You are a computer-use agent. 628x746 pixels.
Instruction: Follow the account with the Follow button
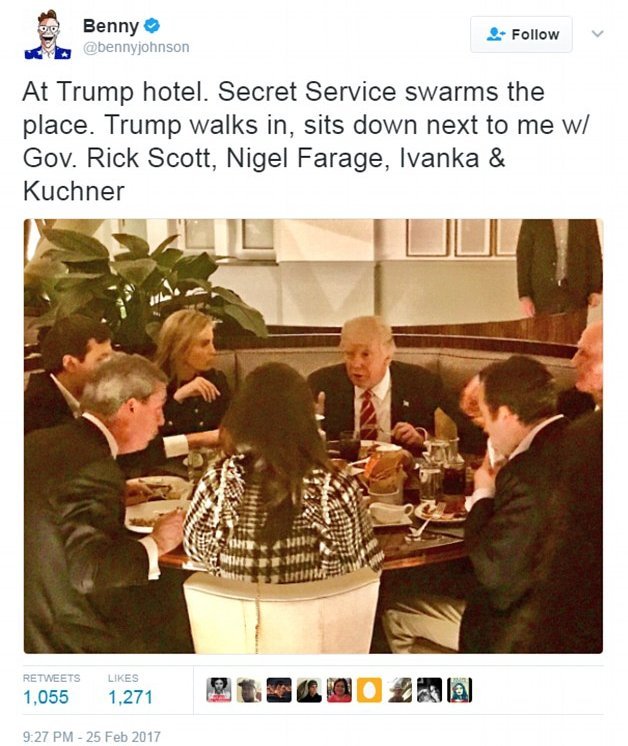coord(521,34)
